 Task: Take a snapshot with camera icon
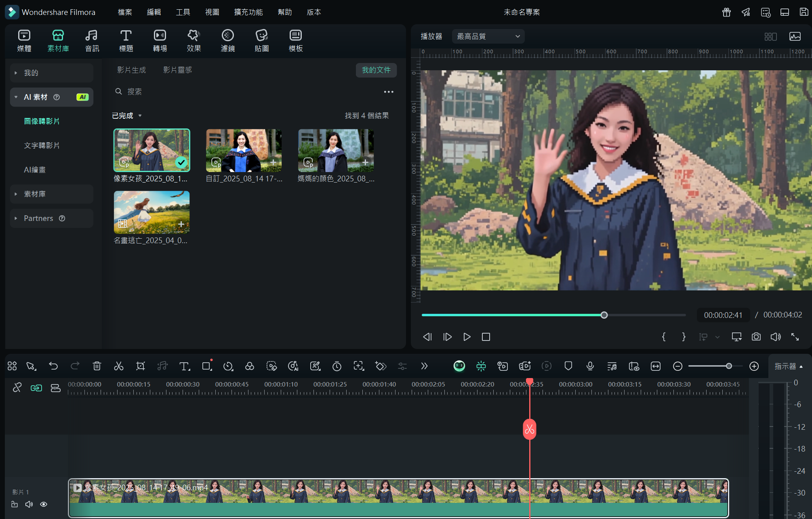pyautogui.click(x=756, y=337)
